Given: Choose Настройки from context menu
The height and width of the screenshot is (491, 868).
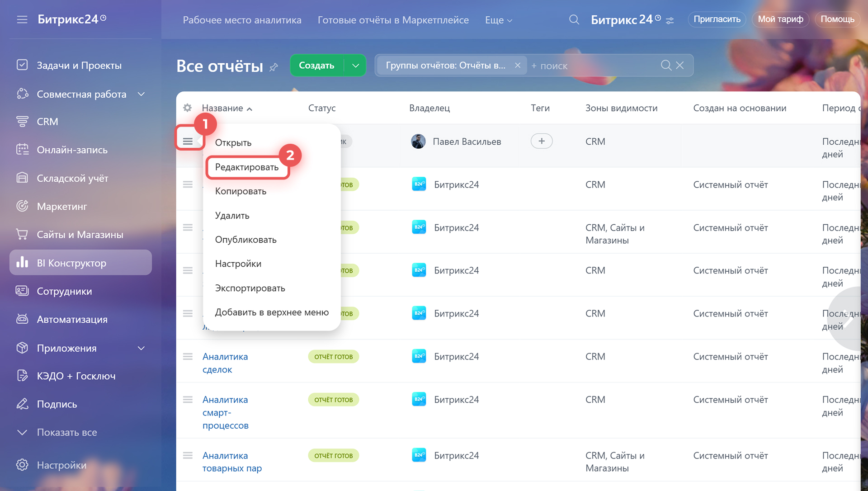Looking at the screenshot, I should [238, 264].
